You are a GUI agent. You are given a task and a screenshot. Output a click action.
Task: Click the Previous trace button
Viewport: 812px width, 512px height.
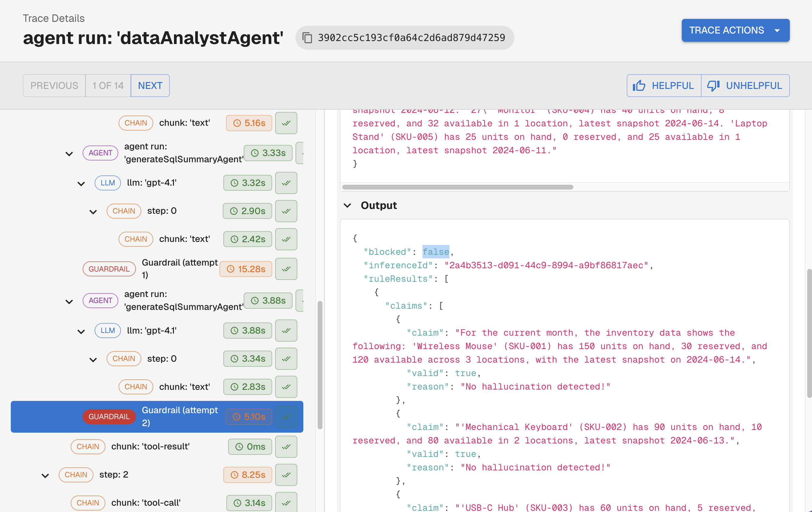coord(54,86)
